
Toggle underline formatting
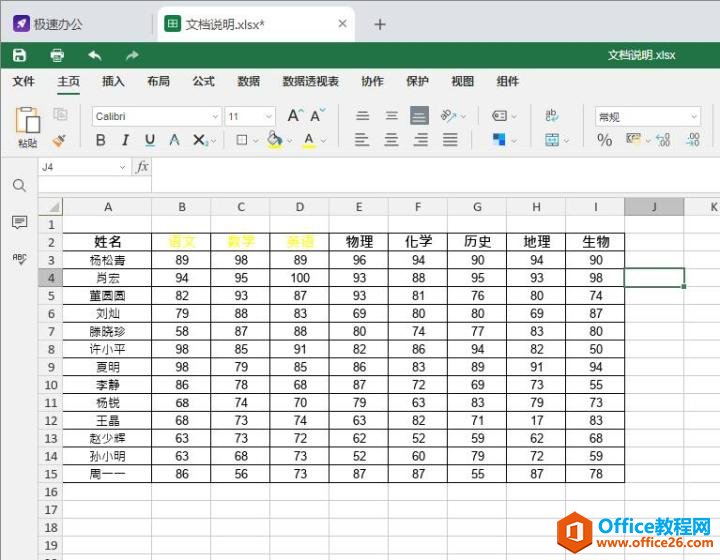(150, 140)
